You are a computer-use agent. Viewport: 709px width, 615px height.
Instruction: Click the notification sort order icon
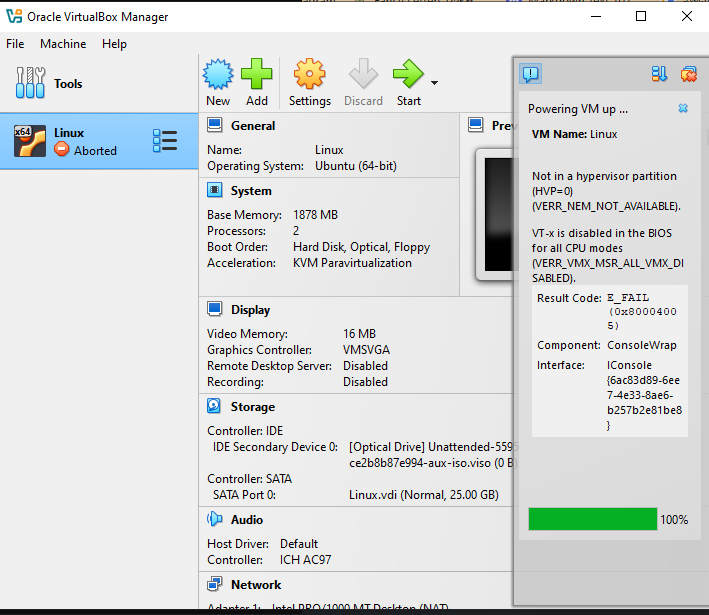(659, 73)
